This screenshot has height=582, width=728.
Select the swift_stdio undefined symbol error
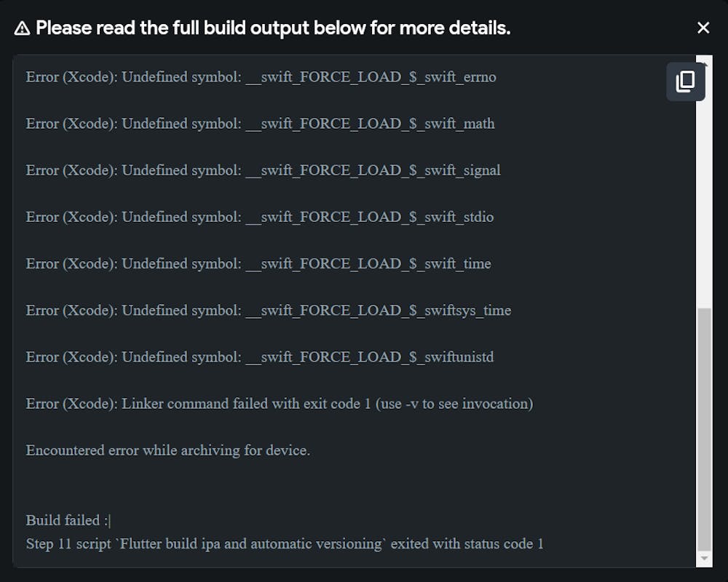click(260, 217)
